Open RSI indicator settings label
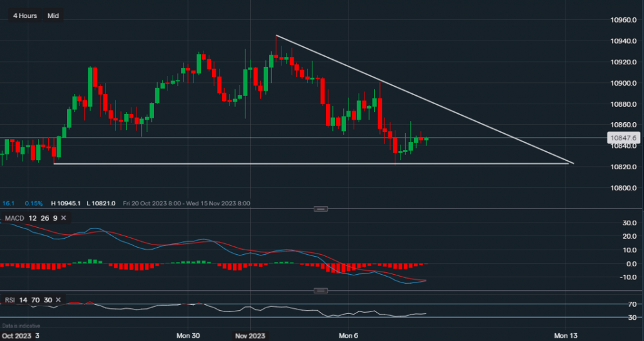This screenshot has width=644, height=341. pos(10,300)
